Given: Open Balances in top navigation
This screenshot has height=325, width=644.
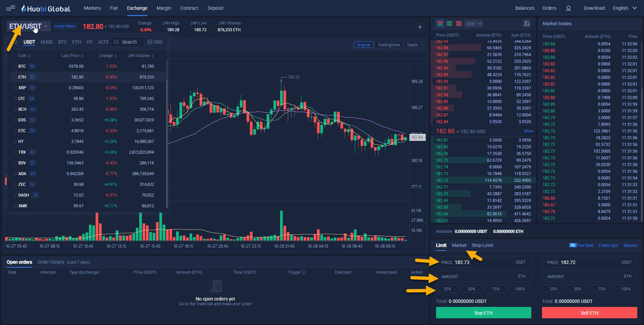Looking at the screenshot, I should pyautogui.click(x=525, y=8).
